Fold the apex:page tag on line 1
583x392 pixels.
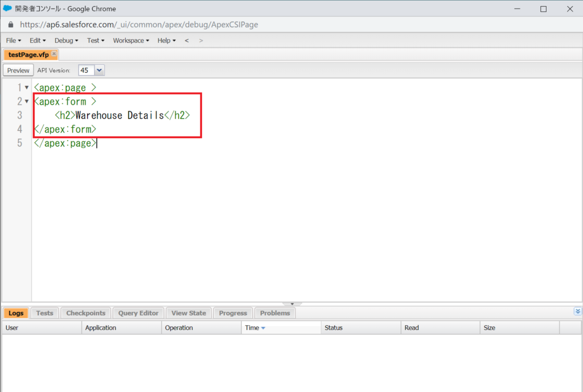pos(27,88)
